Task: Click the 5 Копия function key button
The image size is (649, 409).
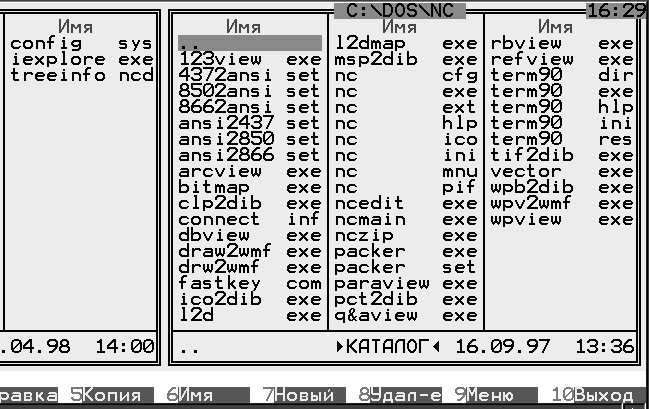Action: pos(112,395)
